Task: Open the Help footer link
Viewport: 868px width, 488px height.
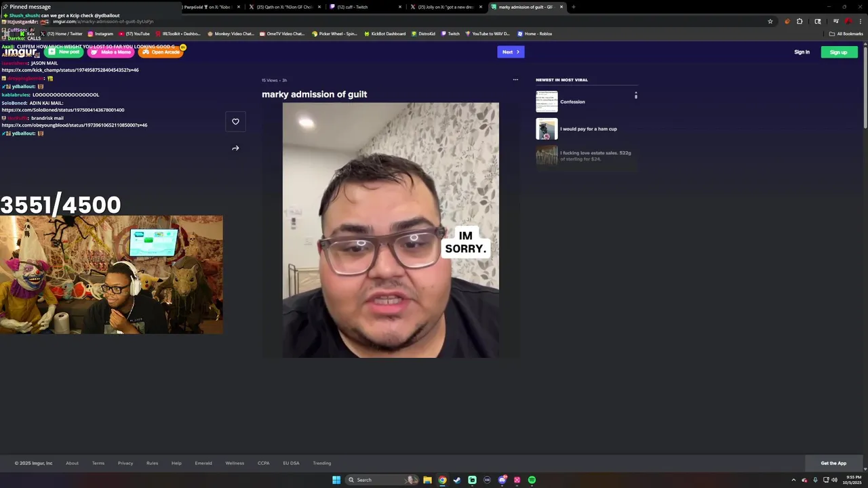Action: 176,464
